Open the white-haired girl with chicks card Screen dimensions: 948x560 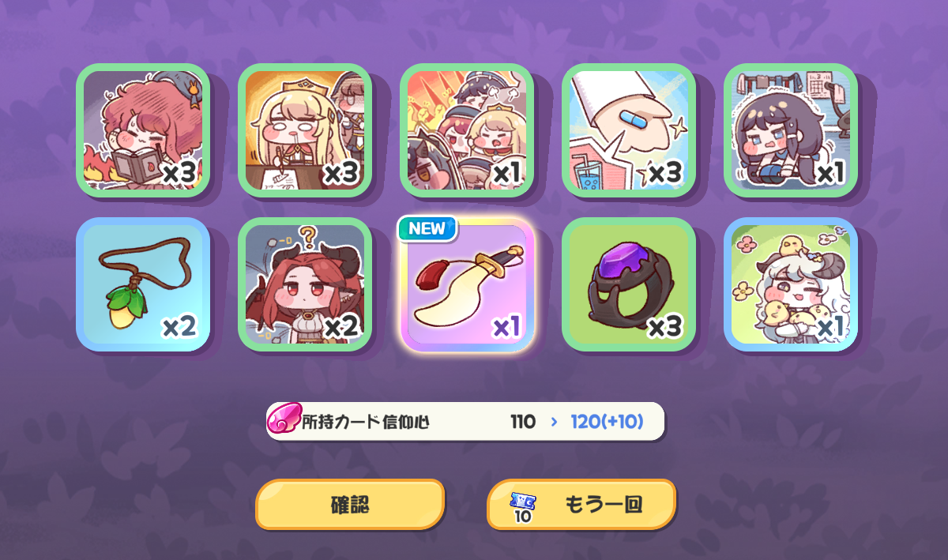click(x=791, y=284)
